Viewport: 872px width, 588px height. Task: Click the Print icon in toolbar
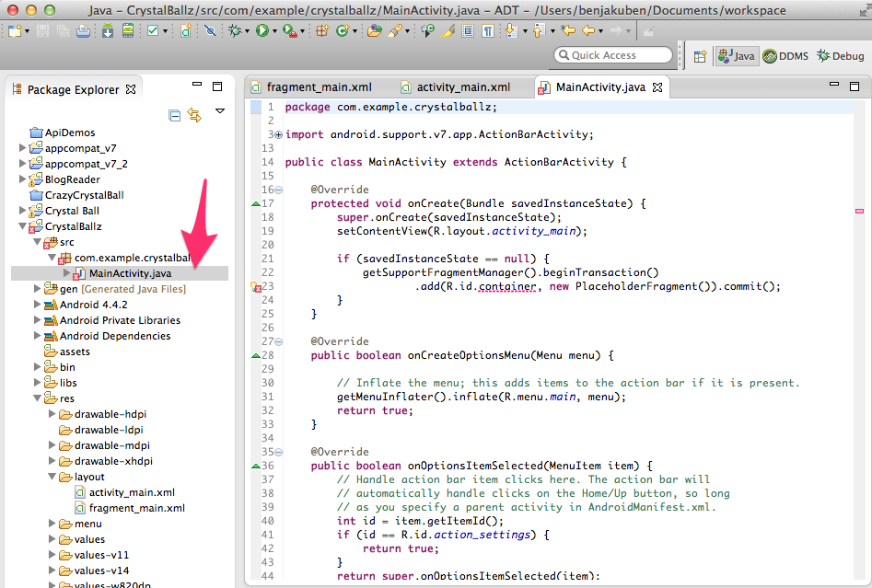tap(83, 31)
